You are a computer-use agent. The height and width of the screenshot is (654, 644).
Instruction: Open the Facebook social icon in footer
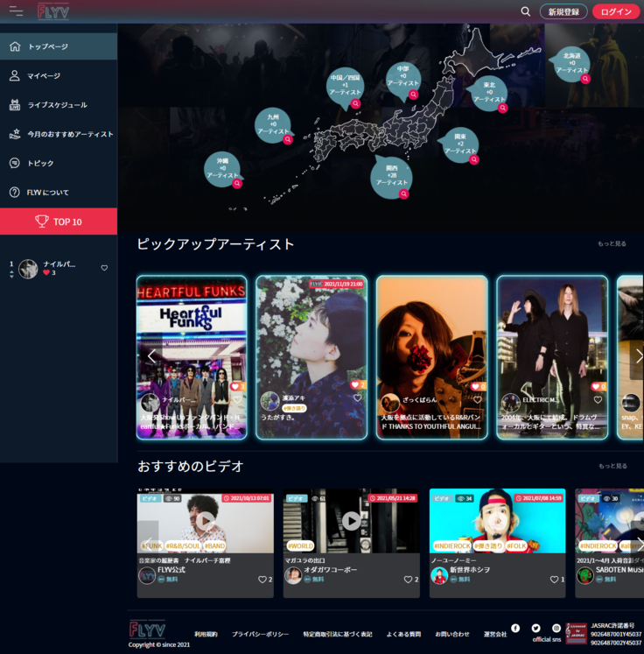(515, 628)
